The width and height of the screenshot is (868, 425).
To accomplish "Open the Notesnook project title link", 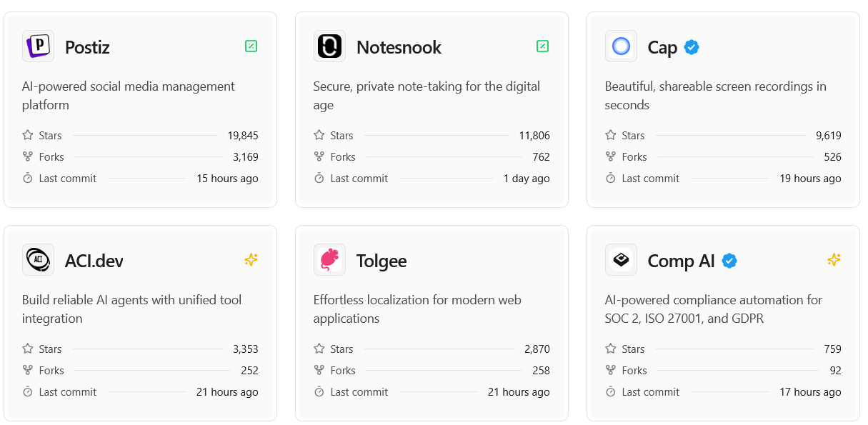I will coord(399,47).
